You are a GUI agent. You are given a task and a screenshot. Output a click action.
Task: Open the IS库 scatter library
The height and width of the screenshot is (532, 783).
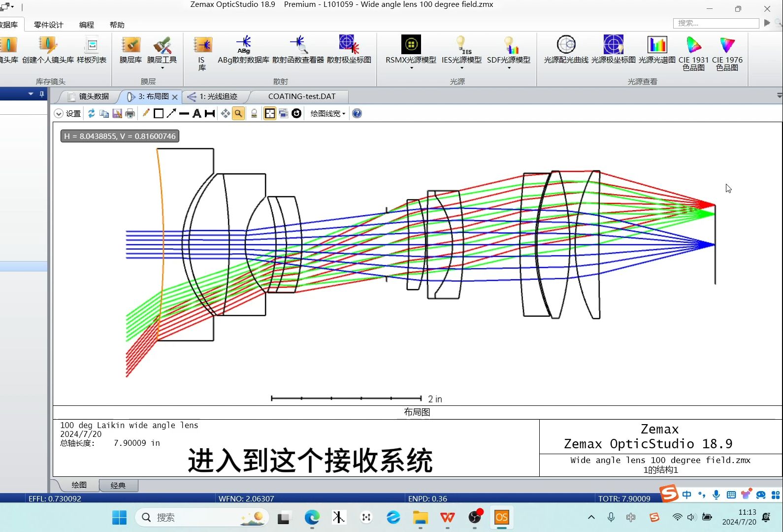[x=202, y=53]
